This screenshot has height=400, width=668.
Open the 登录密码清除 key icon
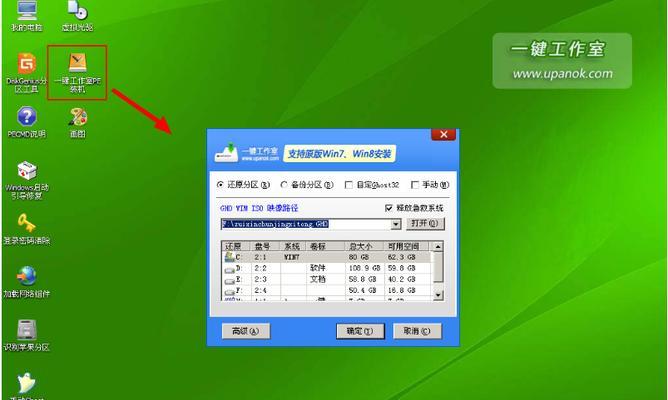(27, 229)
